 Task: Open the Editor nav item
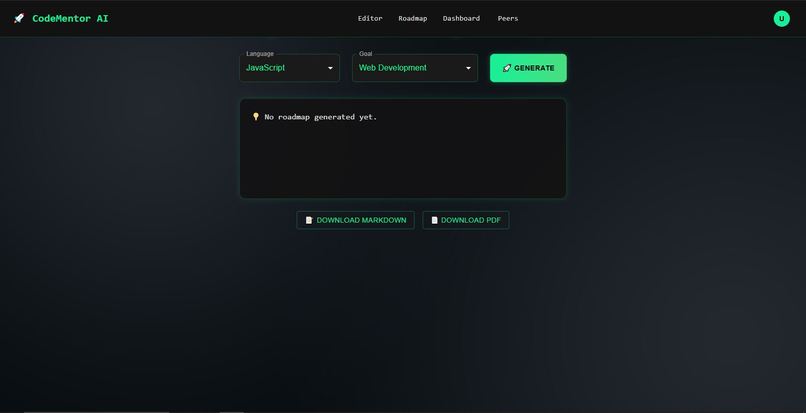click(370, 19)
